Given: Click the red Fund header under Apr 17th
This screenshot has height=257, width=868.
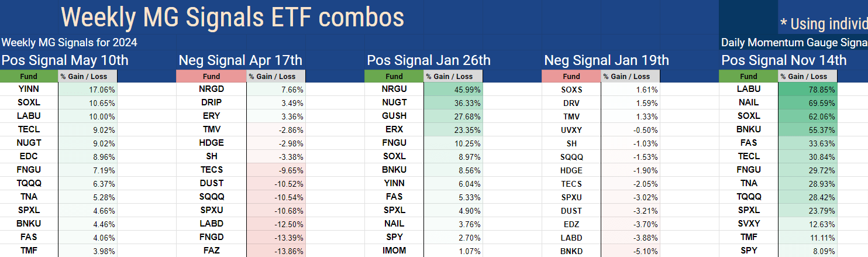Looking at the screenshot, I should (x=211, y=76).
